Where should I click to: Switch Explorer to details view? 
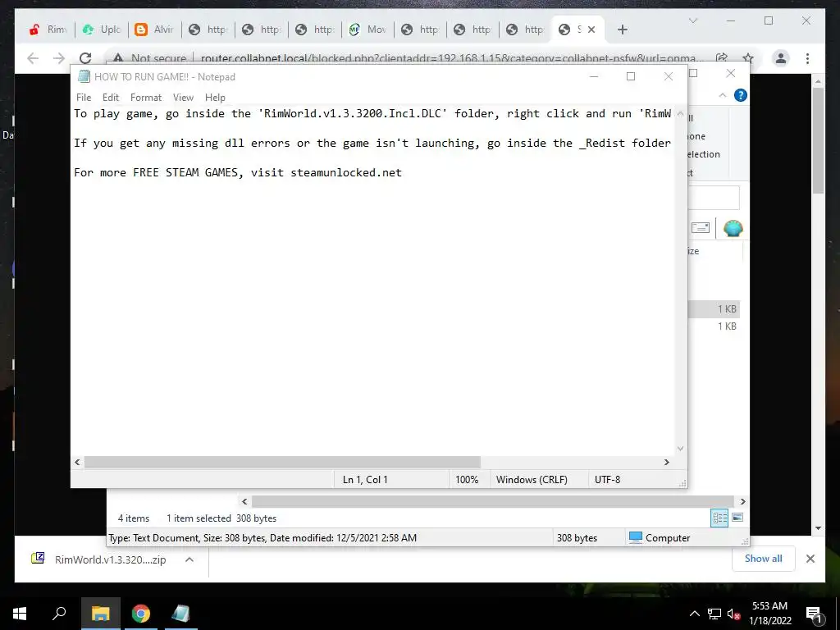(719, 518)
